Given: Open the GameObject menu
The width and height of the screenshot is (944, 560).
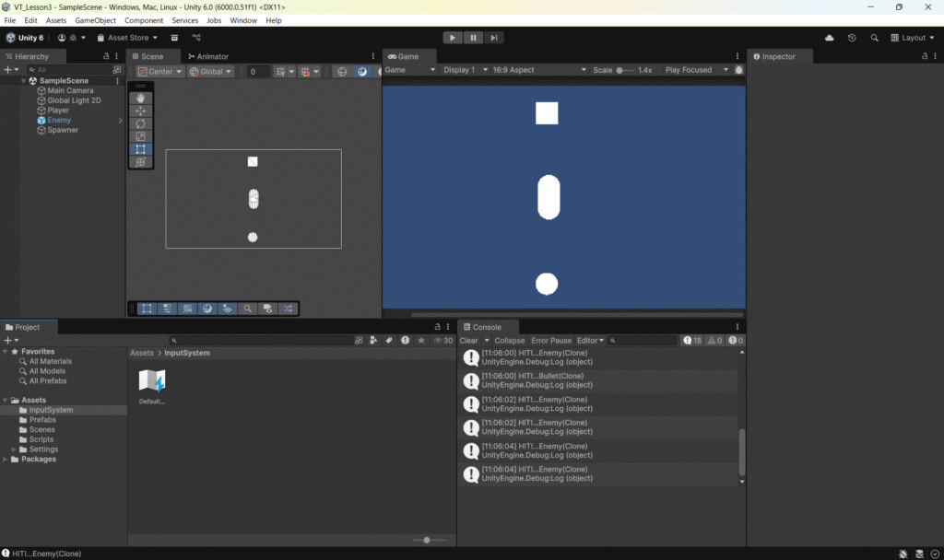Looking at the screenshot, I should [95, 20].
